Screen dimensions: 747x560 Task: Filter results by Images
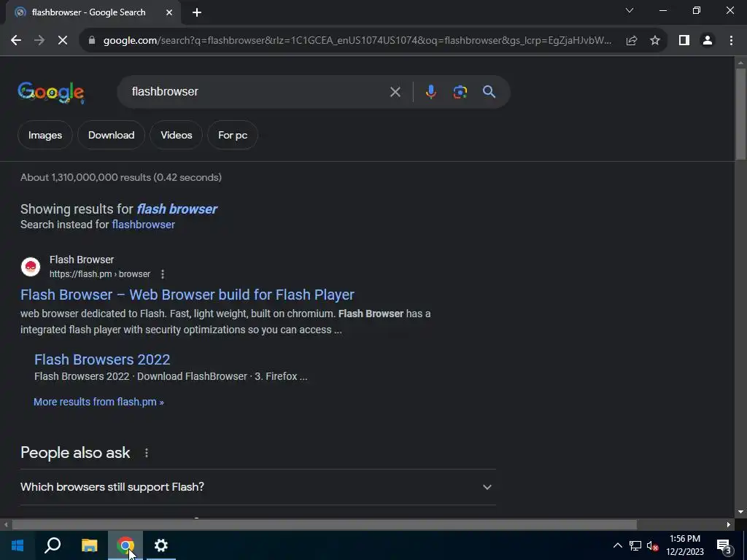click(x=44, y=135)
